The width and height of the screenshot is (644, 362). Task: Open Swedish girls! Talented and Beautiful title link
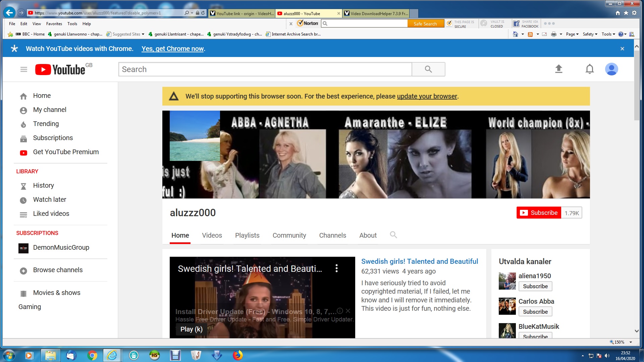[x=420, y=261]
